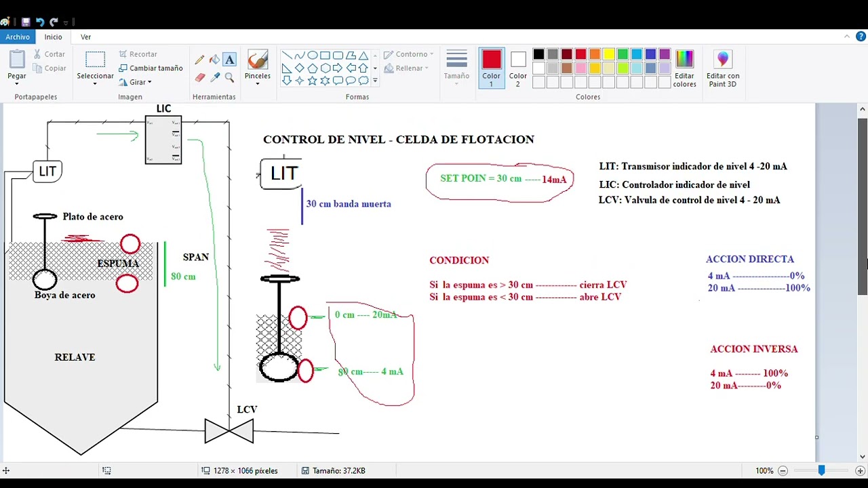This screenshot has height=488, width=868.
Task: Pick the green color swatch
Action: 623,54
